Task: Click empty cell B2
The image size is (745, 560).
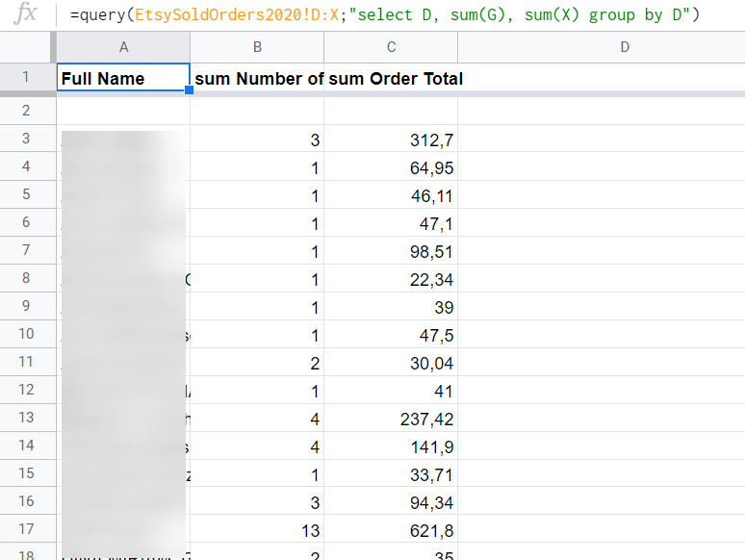Action: (257, 112)
